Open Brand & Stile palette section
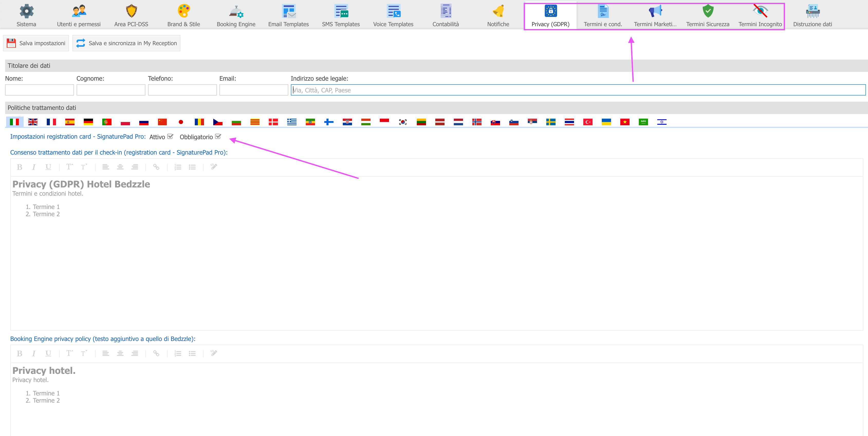The width and height of the screenshot is (868, 436). (184, 15)
